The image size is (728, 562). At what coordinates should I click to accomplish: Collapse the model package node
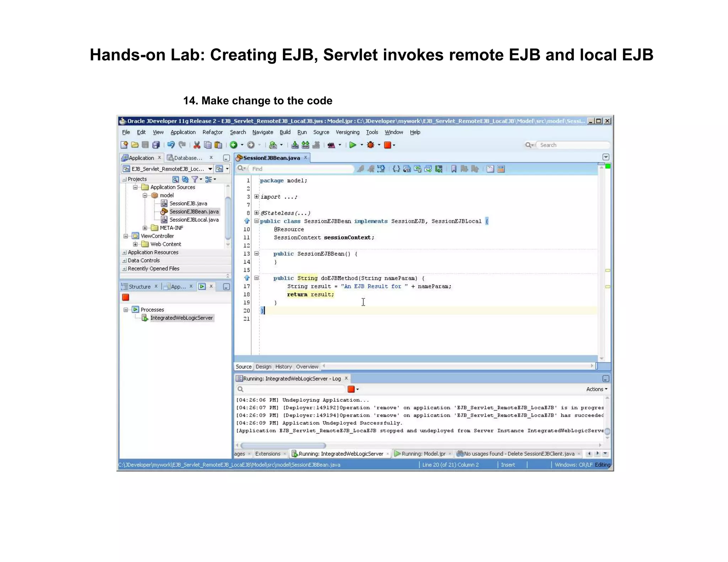[145, 195]
